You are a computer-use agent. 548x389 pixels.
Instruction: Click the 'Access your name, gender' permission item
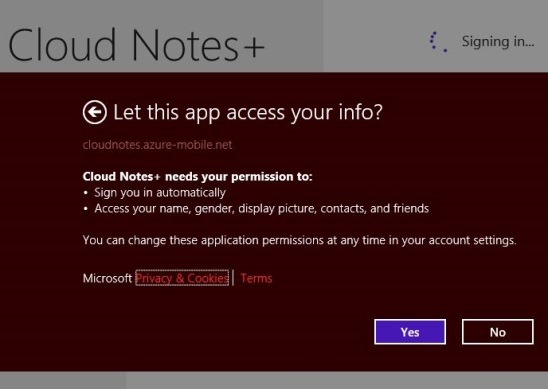tap(261, 209)
